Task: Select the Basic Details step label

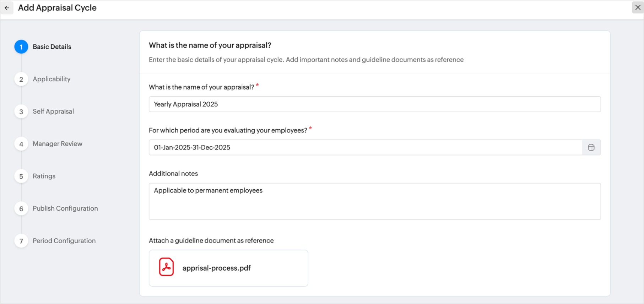Action: [x=52, y=47]
